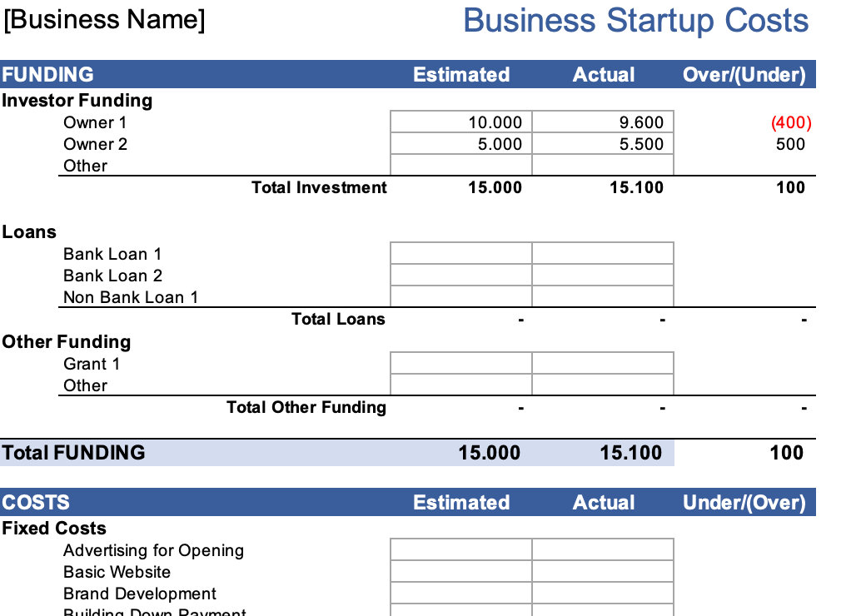Select the FUNDING section header label

click(47, 75)
